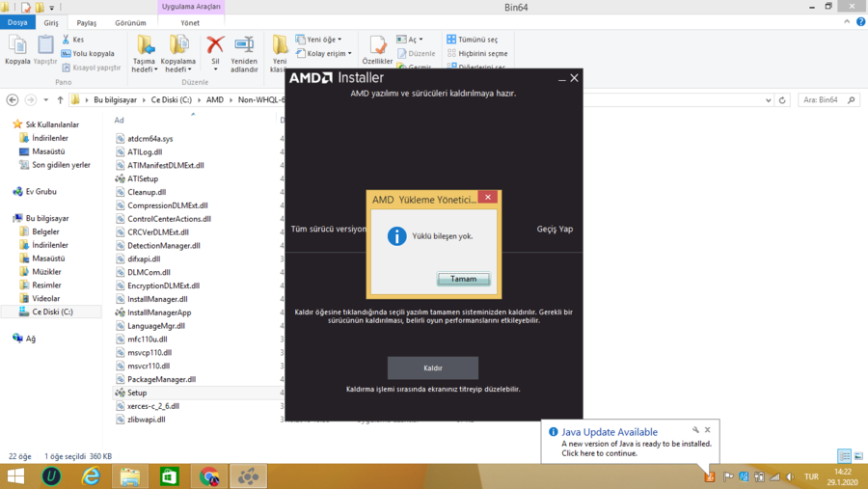868x489 pixels.
Task: Select Ce Diski (C:) in sidebar
Action: pos(52,312)
